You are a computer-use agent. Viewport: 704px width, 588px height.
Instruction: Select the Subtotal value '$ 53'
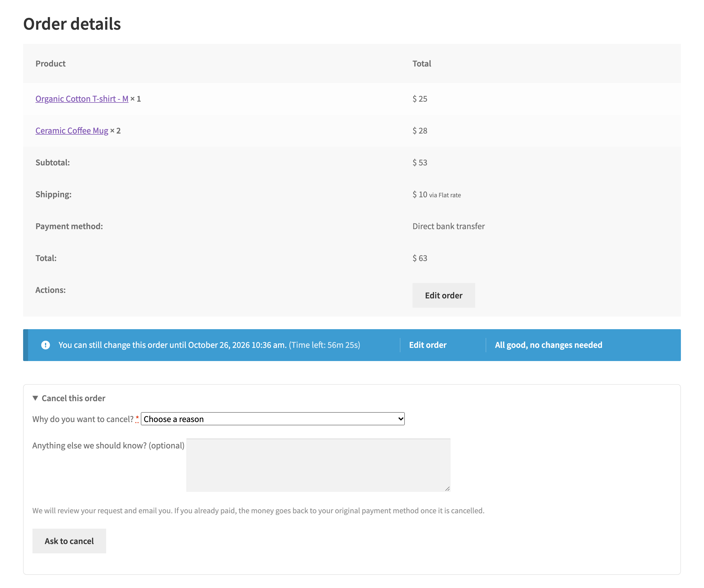pos(420,162)
